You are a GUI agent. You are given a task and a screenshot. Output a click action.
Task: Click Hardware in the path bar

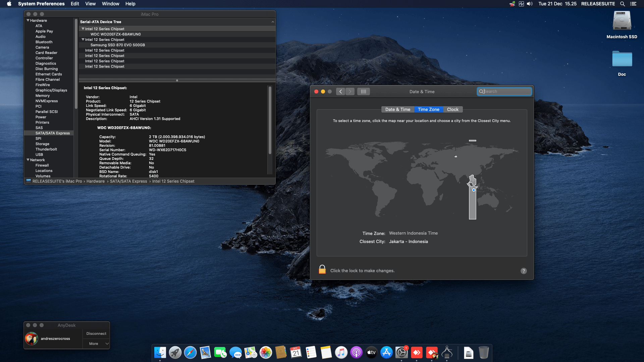point(96,181)
